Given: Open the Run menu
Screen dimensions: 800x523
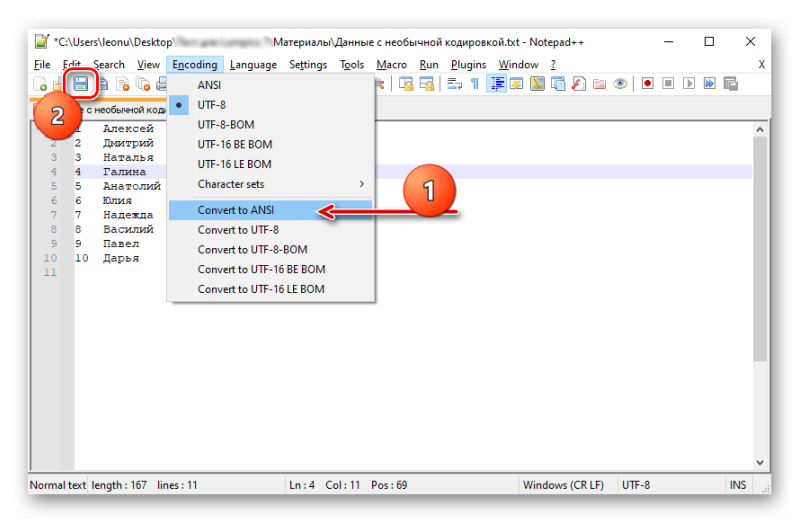Looking at the screenshot, I should 429,65.
